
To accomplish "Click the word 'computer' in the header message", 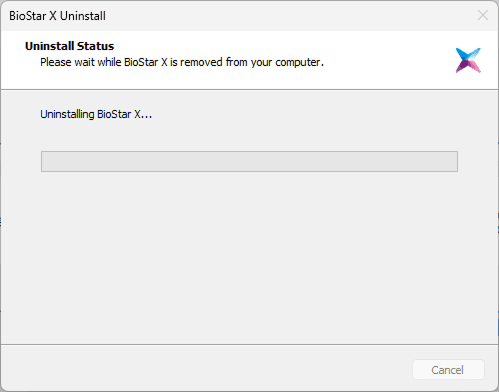I will 298,62.
